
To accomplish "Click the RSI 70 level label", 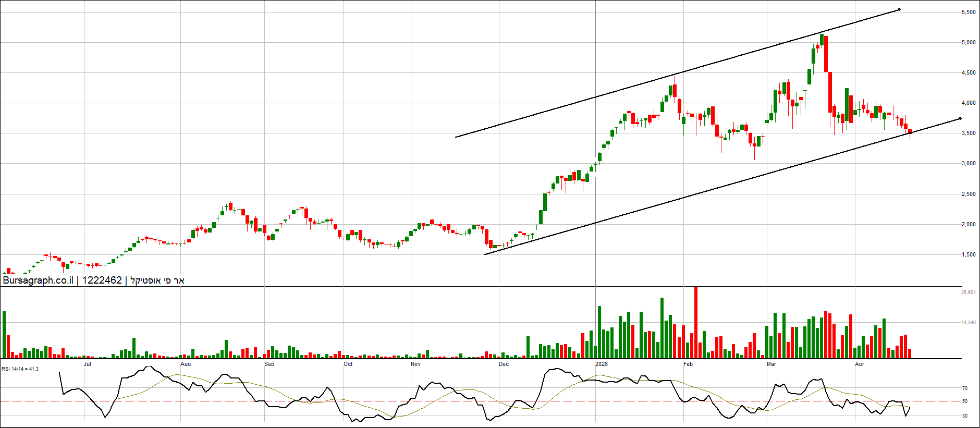I will tap(965, 388).
